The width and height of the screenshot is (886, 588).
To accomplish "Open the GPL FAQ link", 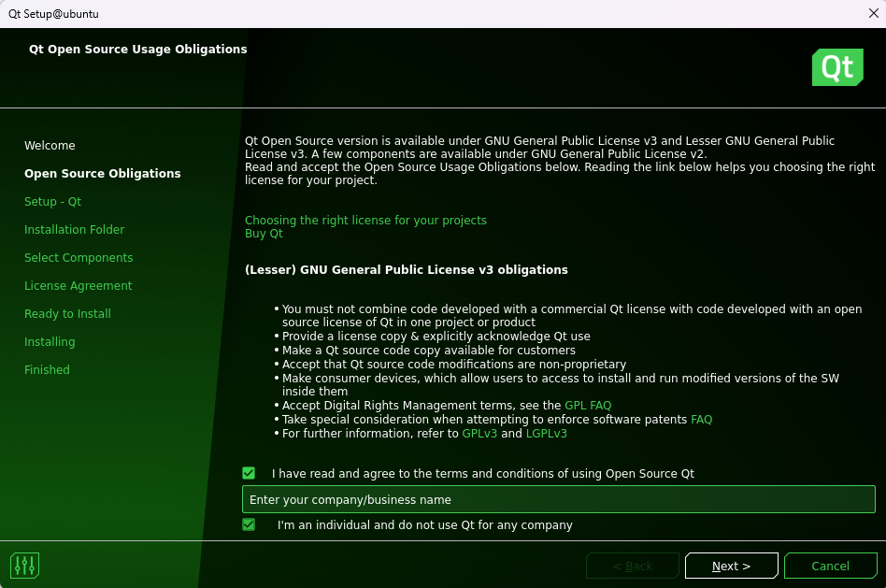I will click(x=588, y=406).
